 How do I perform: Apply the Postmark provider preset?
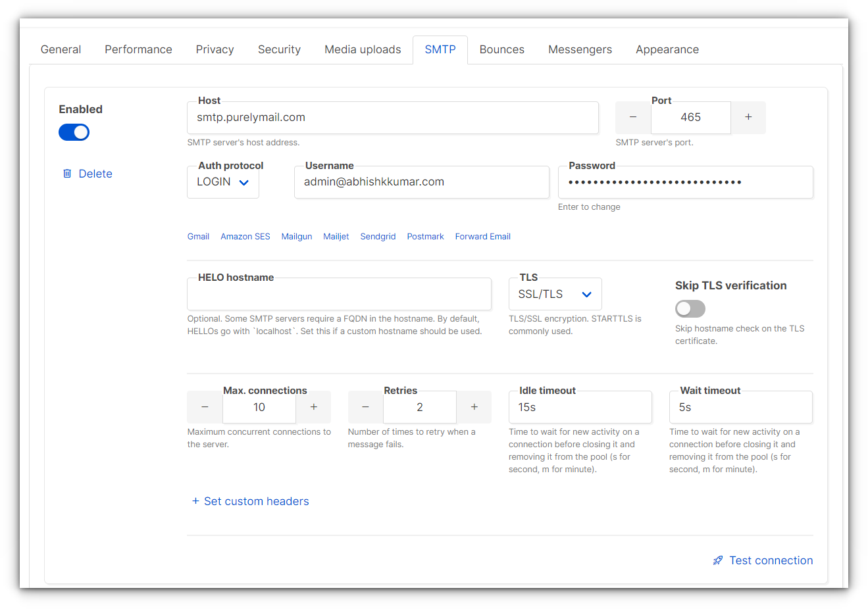(425, 237)
